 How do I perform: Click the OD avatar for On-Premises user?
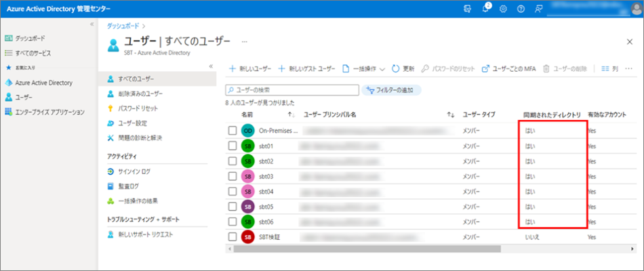pyautogui.click(x=247, y=131)
